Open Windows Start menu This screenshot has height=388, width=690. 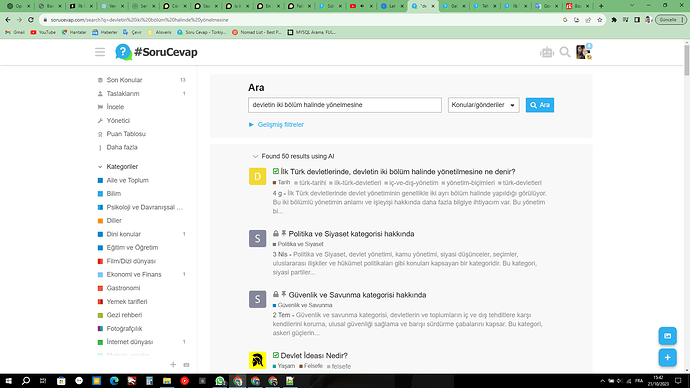(x=8, y=381)
